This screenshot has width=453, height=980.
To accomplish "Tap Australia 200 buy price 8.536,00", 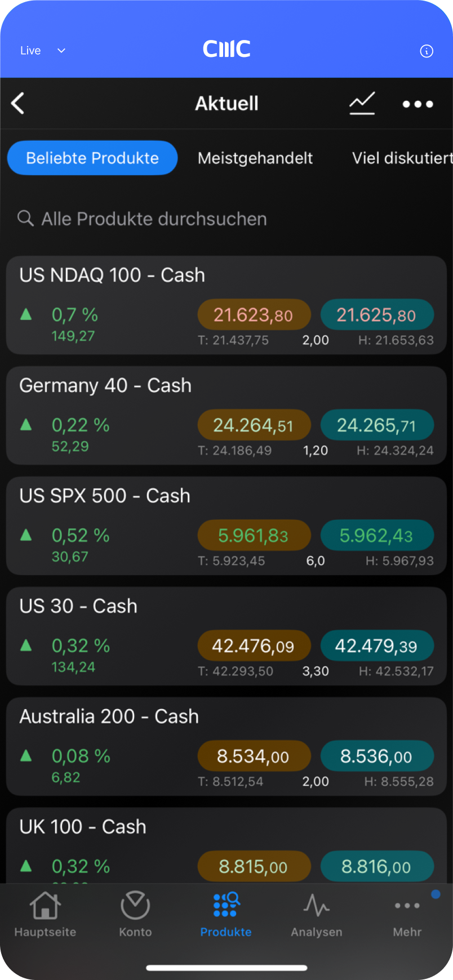I will pyautogui.click(x=376, y=756).
